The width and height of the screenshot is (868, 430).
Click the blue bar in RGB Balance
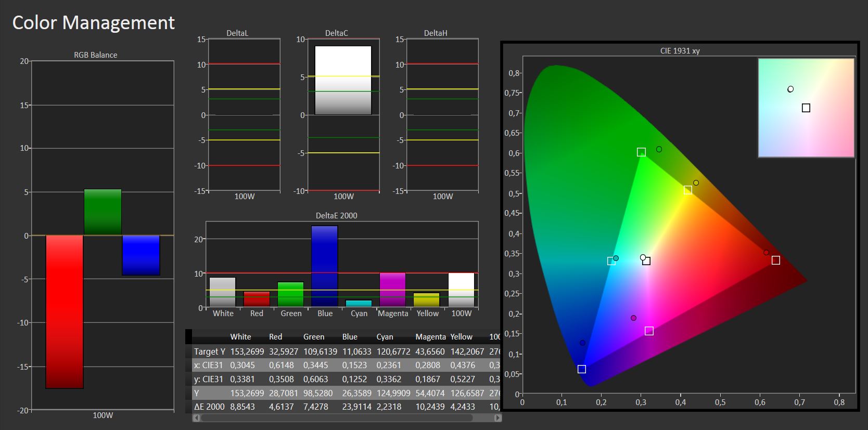[x=141, y=255]
